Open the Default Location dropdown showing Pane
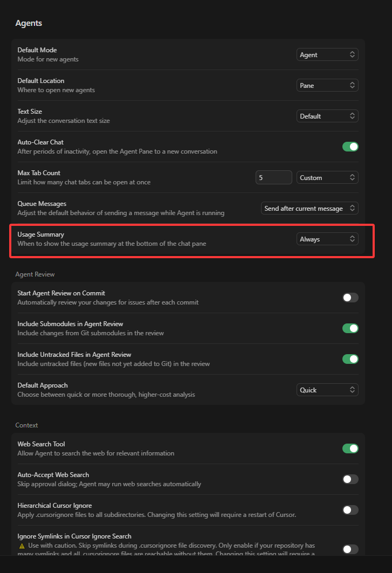This screenshot has height=573, width=392. (x=327, y=85)
